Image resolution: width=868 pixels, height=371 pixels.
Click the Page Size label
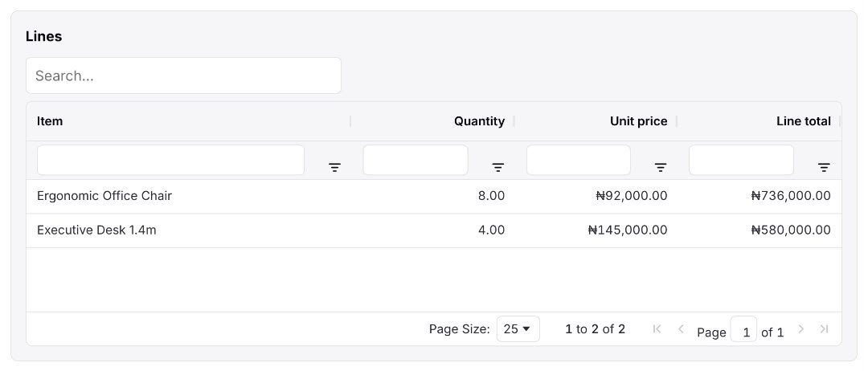(460, 329)
